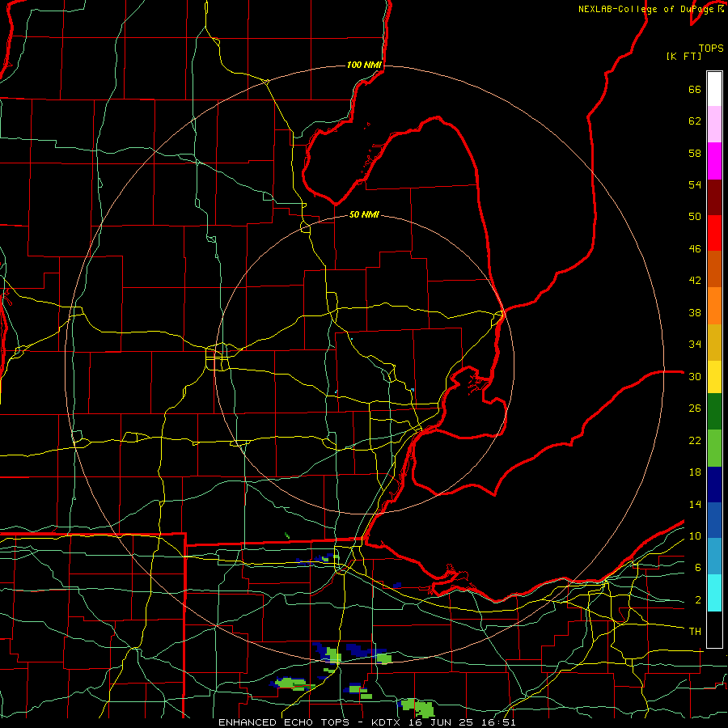Click the legend value 10
Screen dimensions: 728x728
(x=695, y=536)
